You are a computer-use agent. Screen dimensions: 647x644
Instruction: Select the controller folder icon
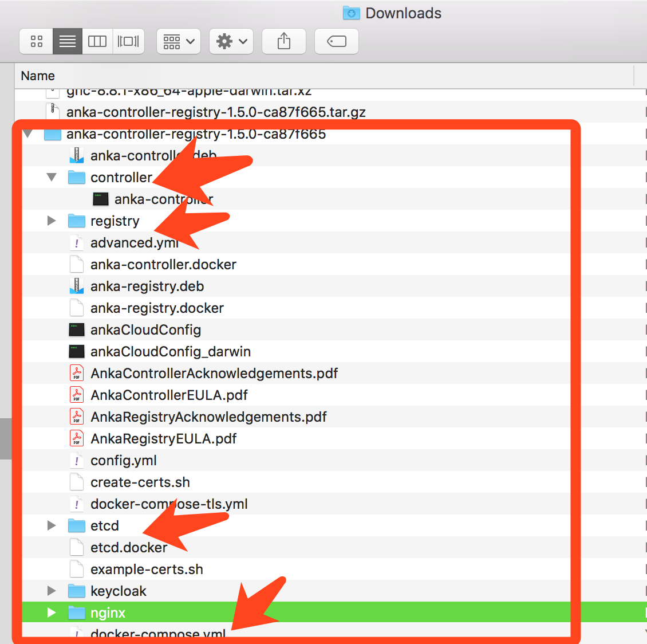[76, 177]
